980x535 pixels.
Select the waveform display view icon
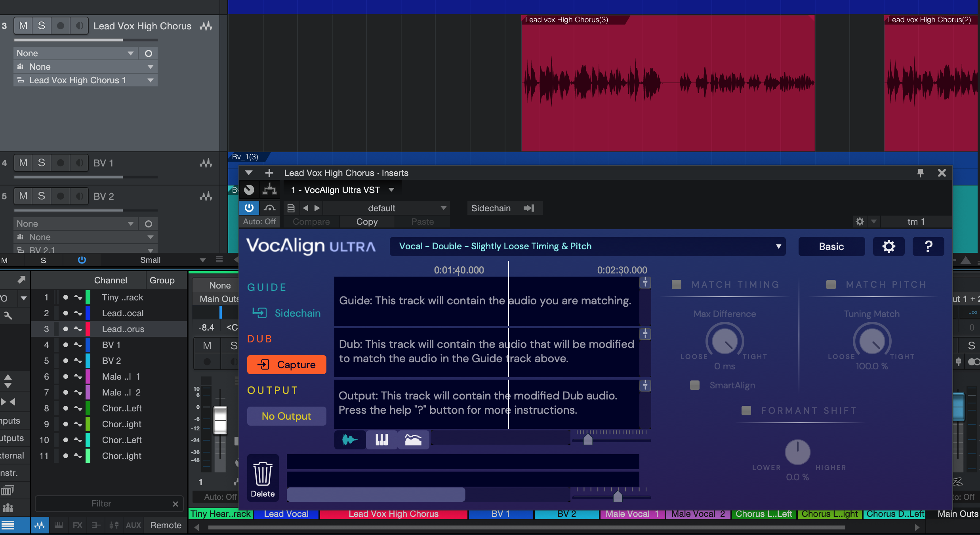[350, 439]
